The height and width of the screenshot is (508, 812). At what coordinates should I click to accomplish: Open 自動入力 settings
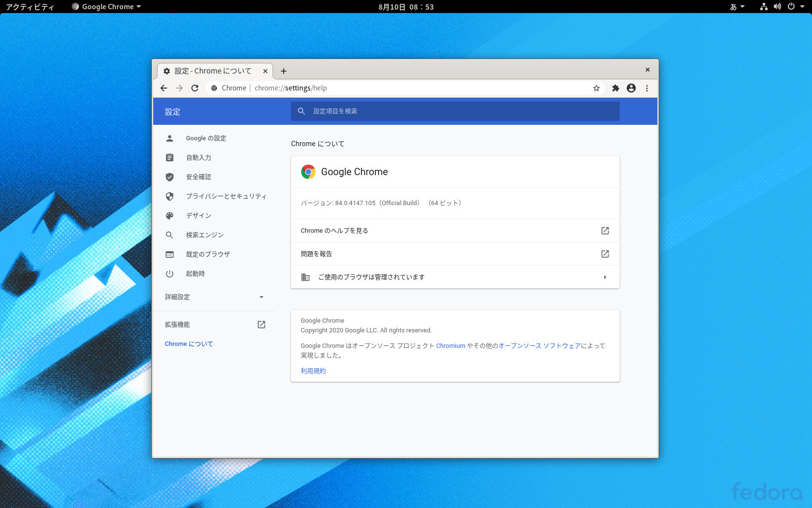pos(199,158)
